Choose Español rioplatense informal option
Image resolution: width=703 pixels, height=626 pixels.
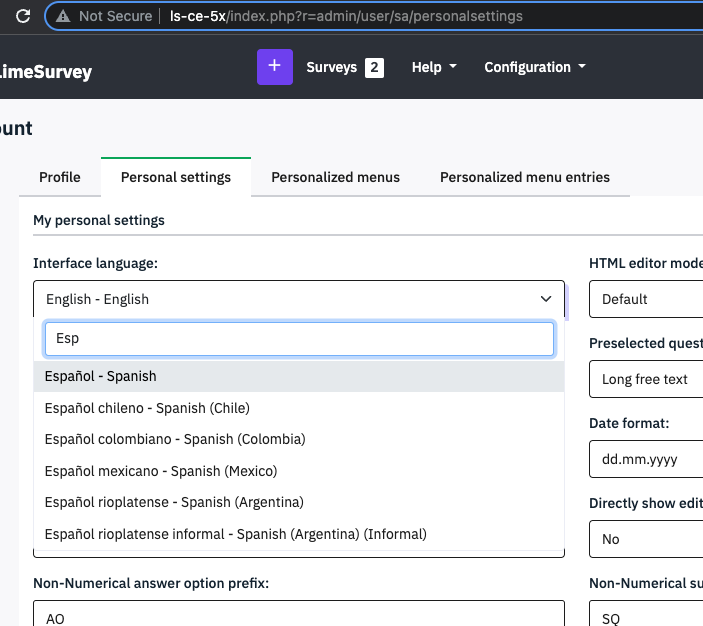235,534
